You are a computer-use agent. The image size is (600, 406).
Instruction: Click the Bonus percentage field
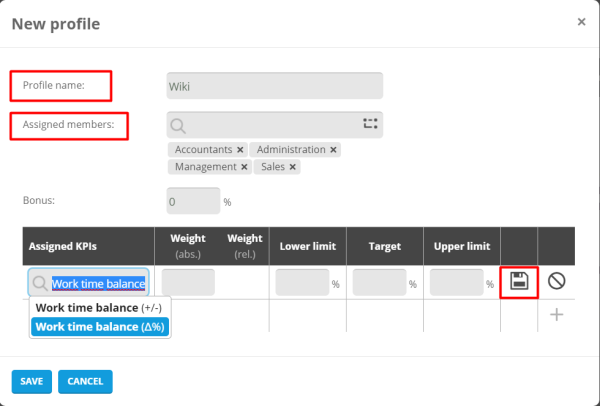point(193,201)
